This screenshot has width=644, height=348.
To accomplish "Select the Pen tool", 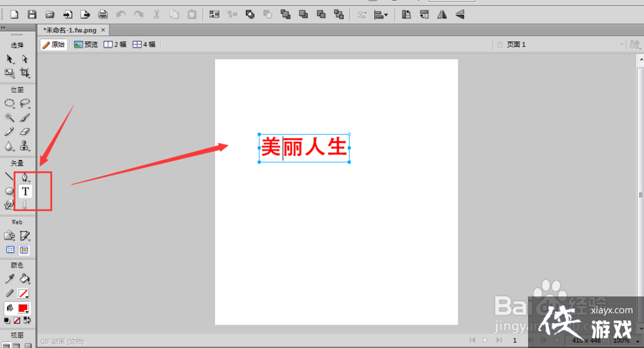I will tap(25, 177).
